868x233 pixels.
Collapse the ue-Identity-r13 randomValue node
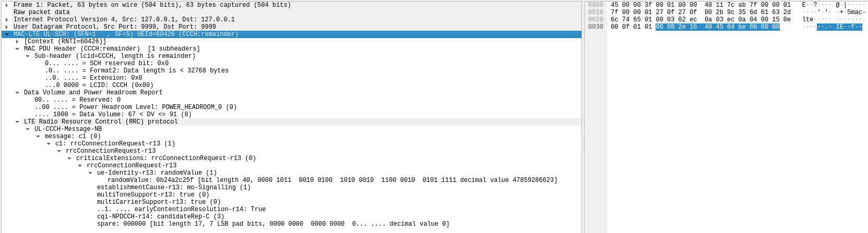(x=90, y=173)
